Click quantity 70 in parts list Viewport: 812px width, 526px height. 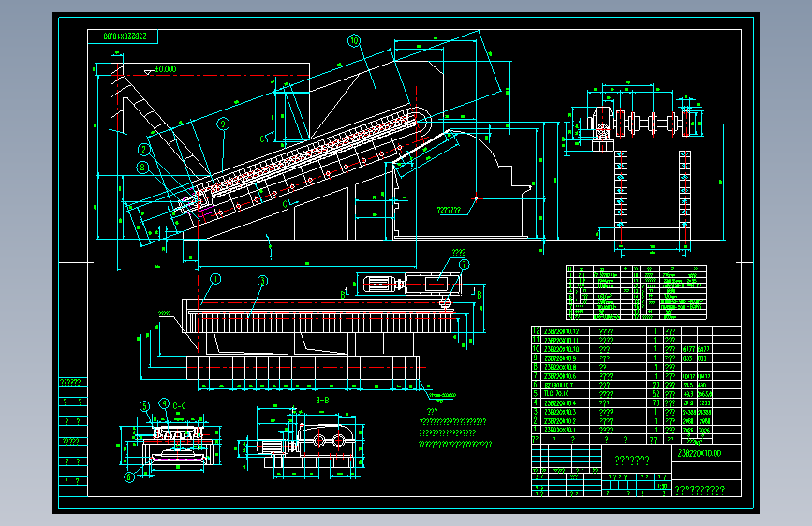(x=657, y=402)
